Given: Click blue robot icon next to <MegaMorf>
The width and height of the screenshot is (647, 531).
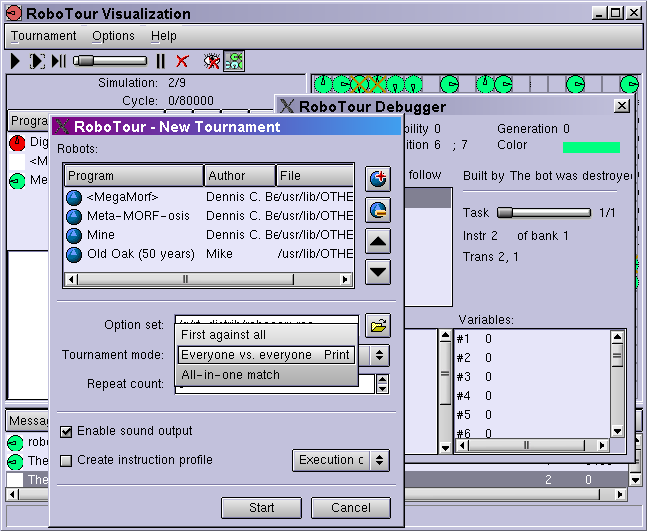Looking at the screenshot, I should tap(74, 198).
